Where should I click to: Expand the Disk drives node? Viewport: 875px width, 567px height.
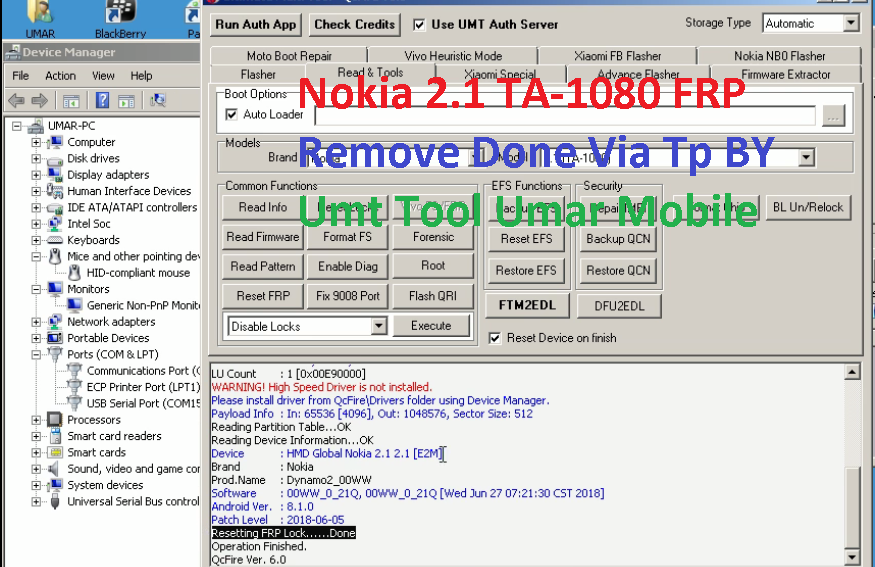click(36, 158)
